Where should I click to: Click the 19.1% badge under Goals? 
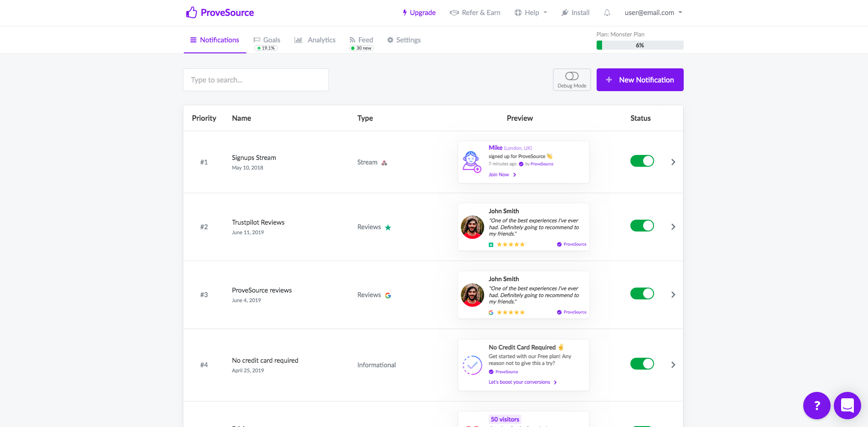(x=266, y=48)
